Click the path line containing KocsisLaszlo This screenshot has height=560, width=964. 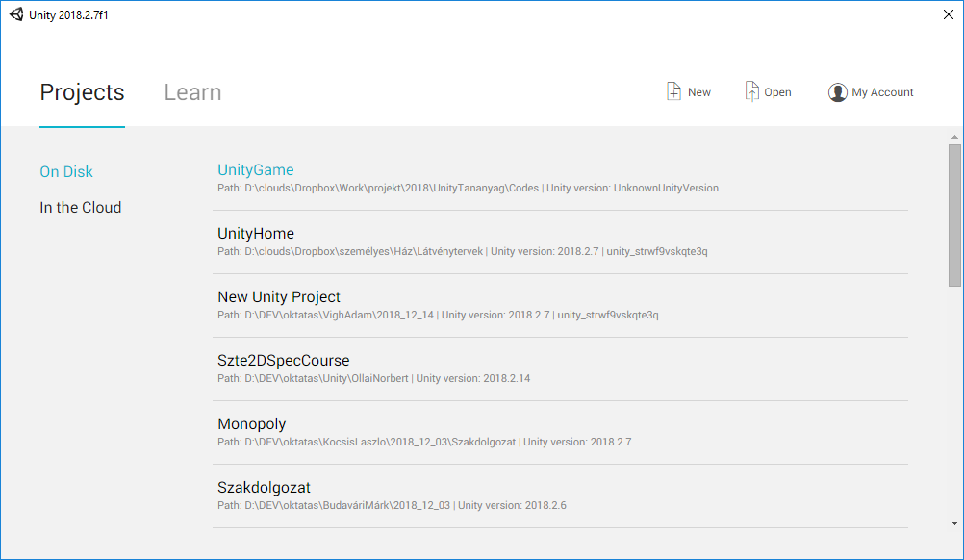(424, 442)
